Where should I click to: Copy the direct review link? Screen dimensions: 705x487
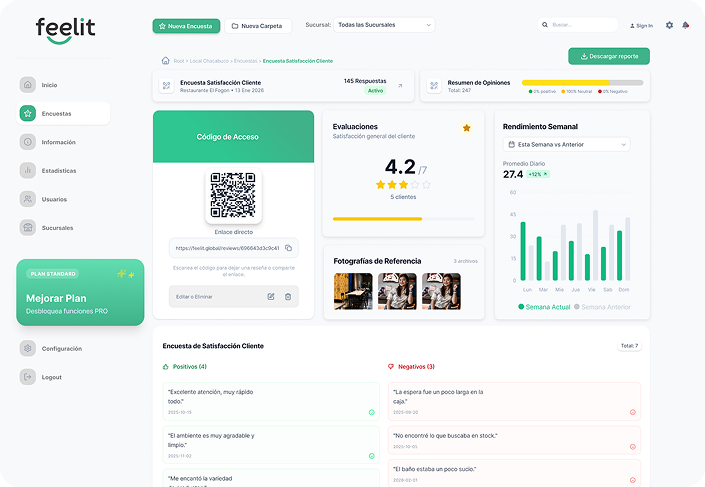click(x=288, y=248)
